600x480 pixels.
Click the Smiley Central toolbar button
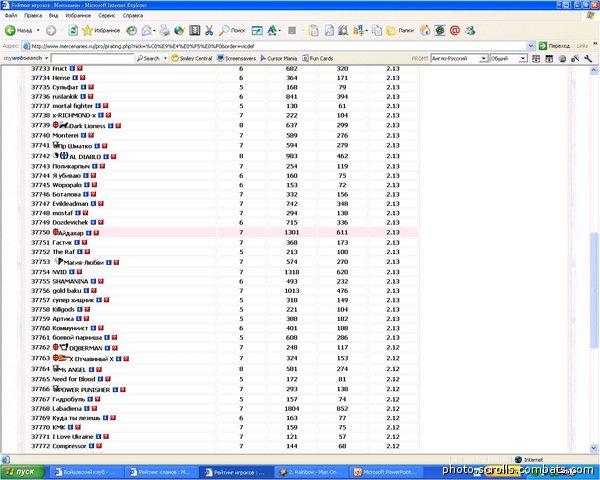192,58
